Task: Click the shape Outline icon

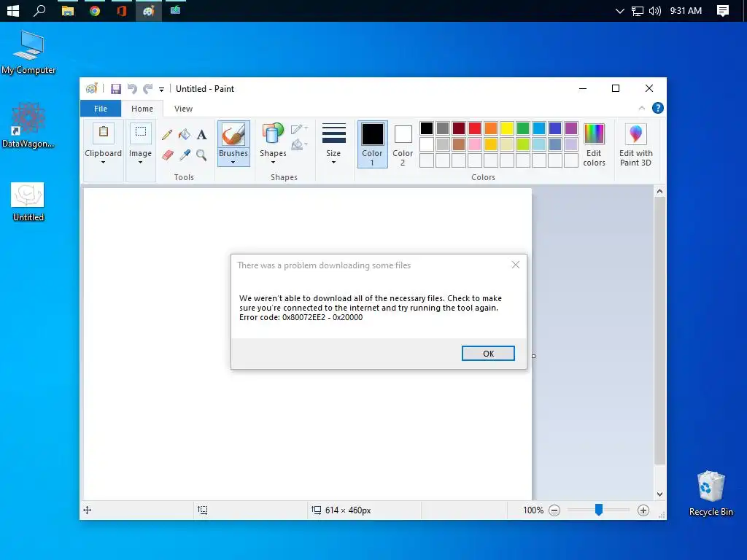Action: coord(298,129)
